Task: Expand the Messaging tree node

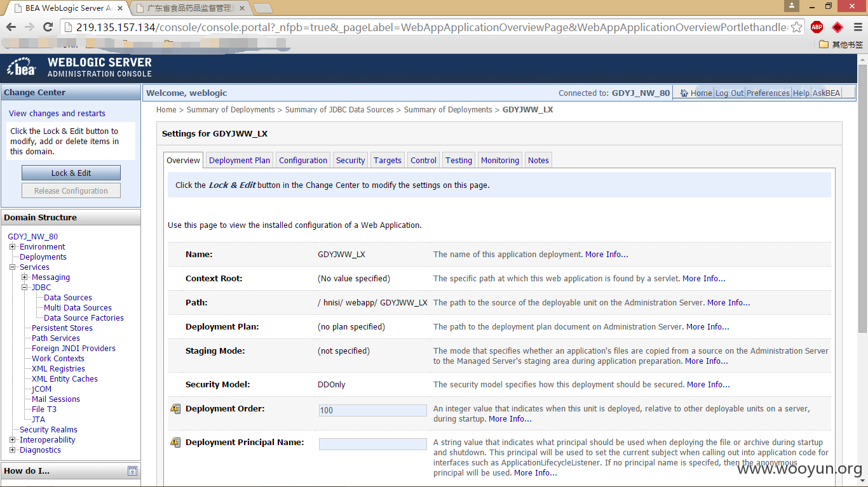Action: 25,277
